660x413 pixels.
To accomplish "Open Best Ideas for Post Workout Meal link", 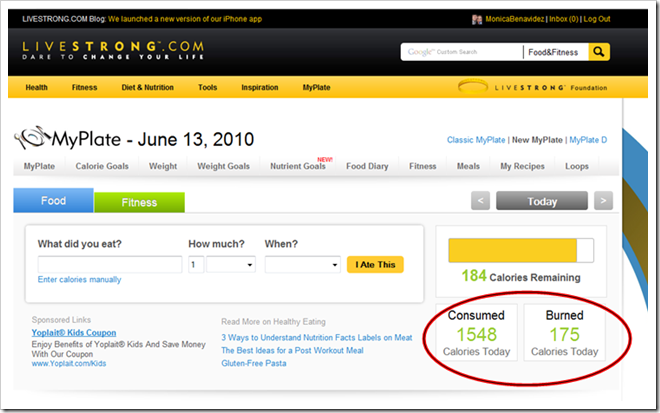I will point(292,350).
